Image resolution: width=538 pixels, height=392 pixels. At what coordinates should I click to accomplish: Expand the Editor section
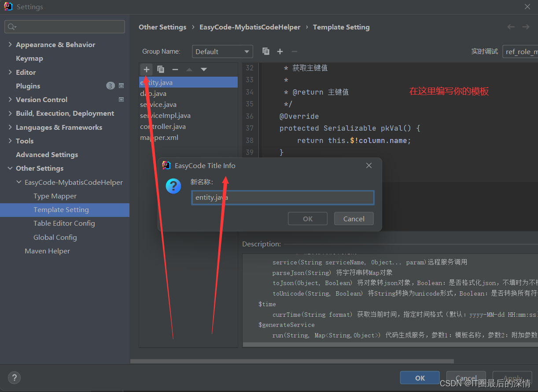tap(10, 72)
